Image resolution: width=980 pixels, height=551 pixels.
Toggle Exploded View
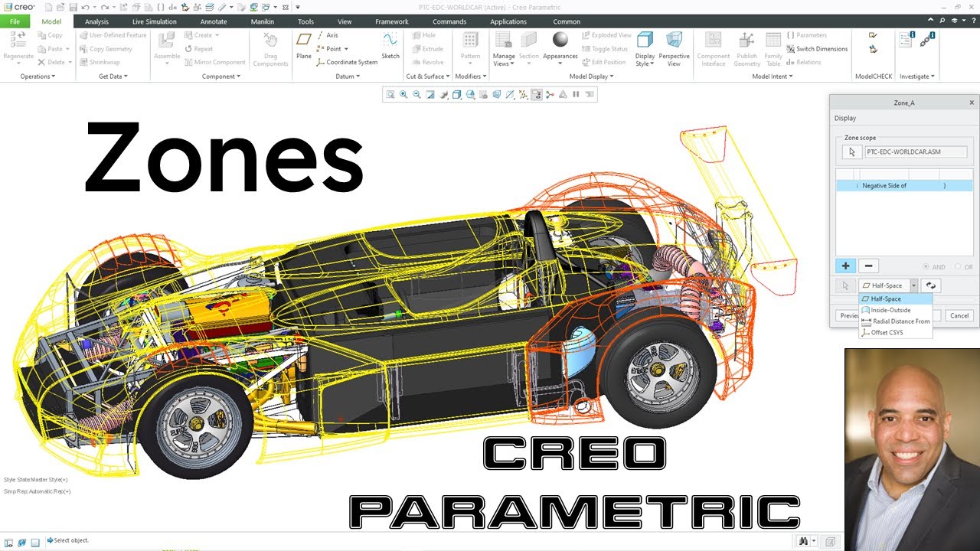[x=606, y=35]
